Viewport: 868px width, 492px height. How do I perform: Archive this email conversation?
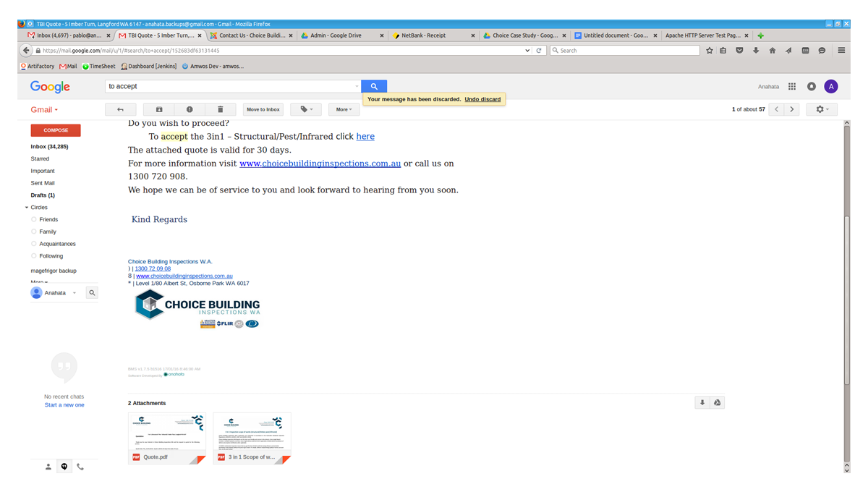(x=159, y=109)
